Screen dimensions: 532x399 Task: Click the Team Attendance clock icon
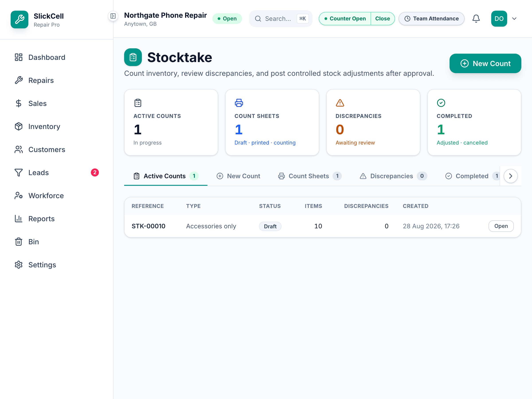(407, 19)
